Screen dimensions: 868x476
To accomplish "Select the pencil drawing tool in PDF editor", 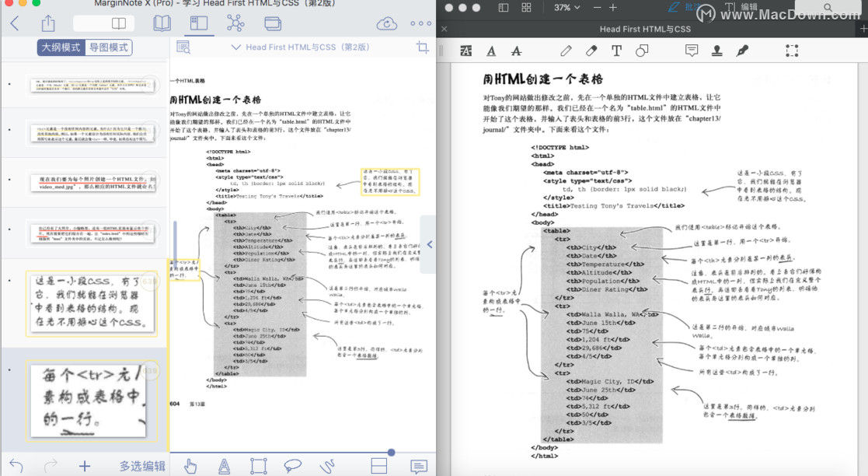I will (x=566, y=51).
